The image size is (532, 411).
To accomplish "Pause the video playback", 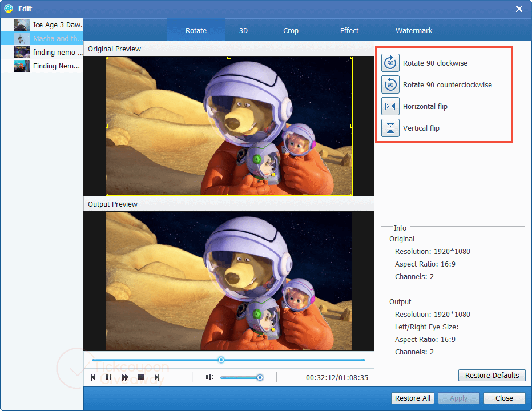I will point(108,377).
